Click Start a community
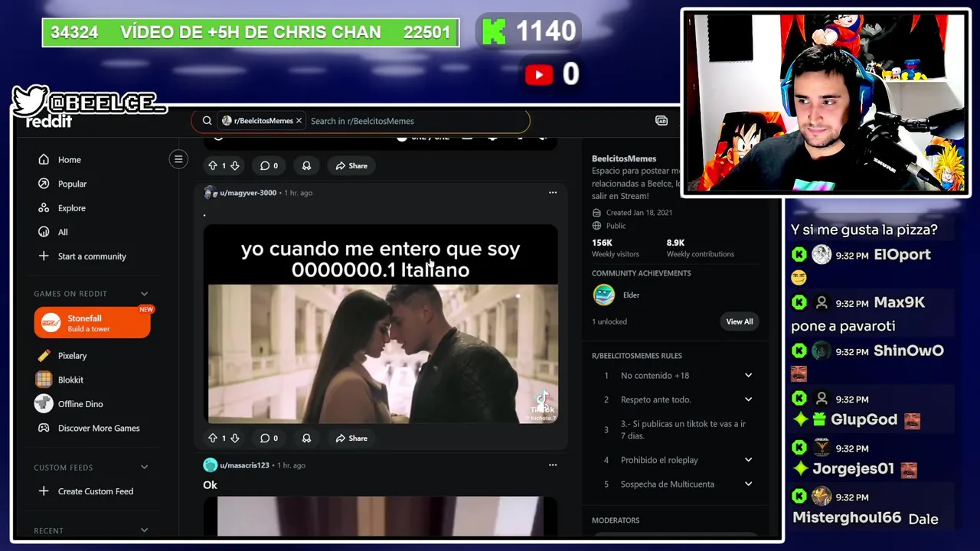 click(92, 256)
